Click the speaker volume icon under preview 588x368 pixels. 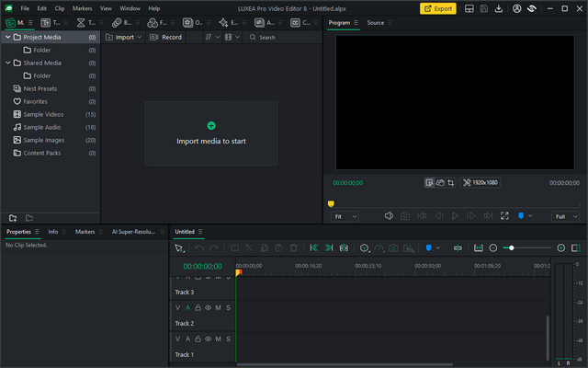click(x=389, y=216)
